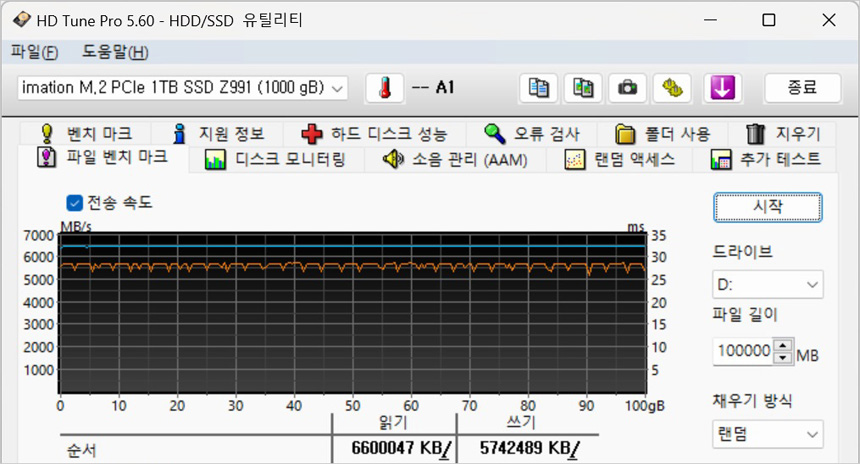Viewport: 860px width, 464px height.
Task: Open the 도움말(H) menu
Action: 115,52
